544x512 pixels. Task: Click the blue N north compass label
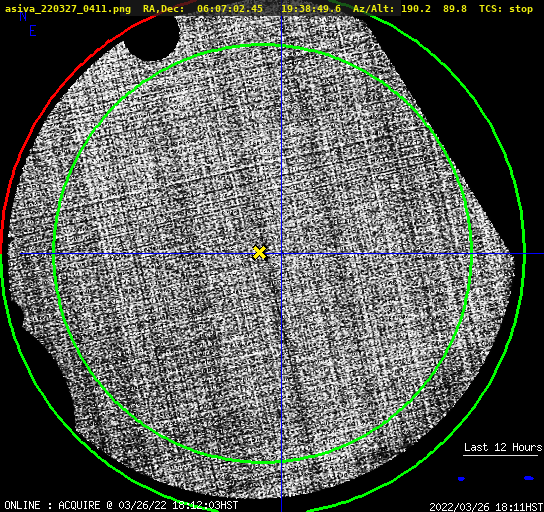point(23,16)
